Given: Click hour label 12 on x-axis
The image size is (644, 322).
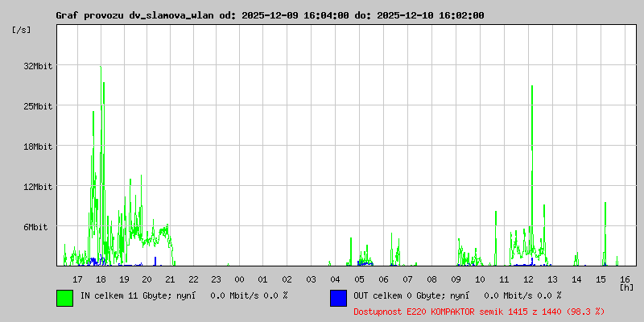Looking at the screenshot, I should [x=528, y=279].
